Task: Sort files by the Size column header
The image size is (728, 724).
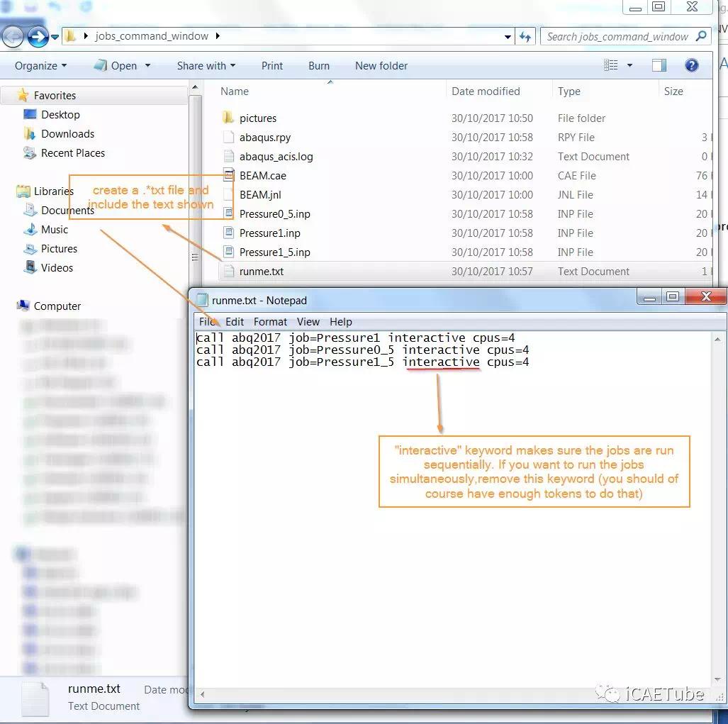Action: coord(673,91)
